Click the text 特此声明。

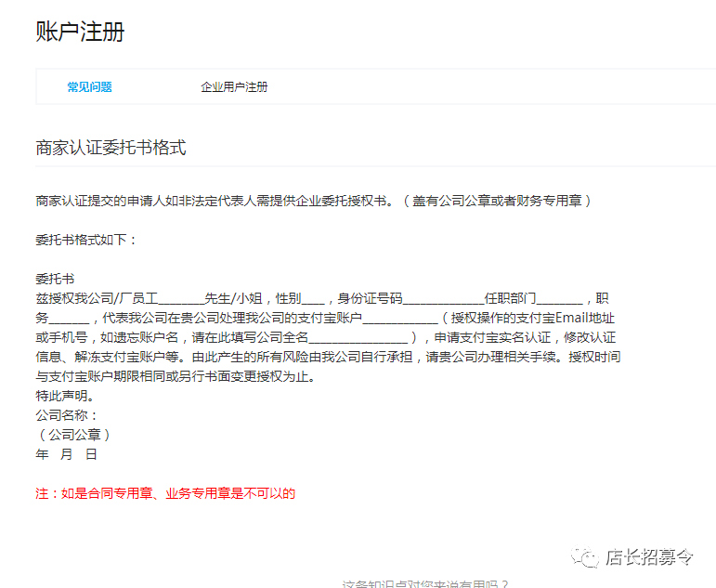point(65,396)
